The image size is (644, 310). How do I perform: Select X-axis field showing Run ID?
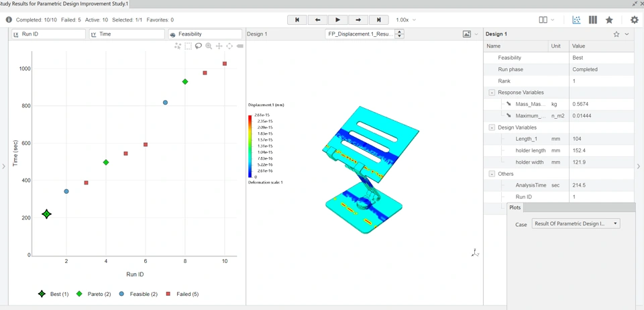[48, 34]
